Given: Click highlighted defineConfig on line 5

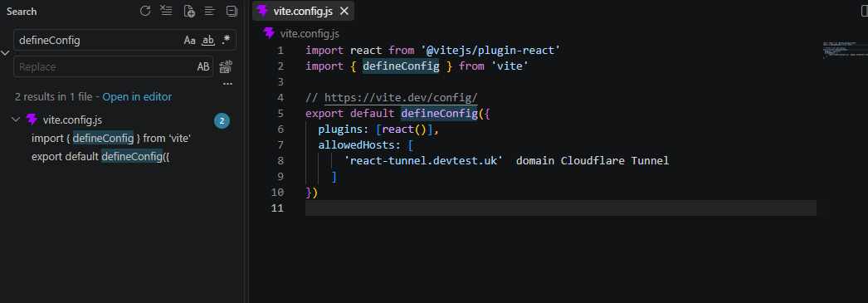Looking at the screenshot, I should [x=440, y=114].
